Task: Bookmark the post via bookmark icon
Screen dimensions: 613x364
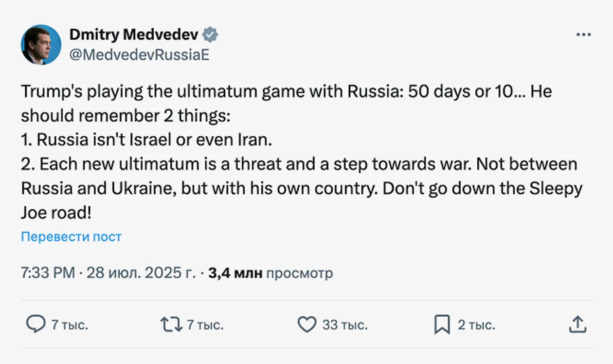Action: click(x=442, y=325)
